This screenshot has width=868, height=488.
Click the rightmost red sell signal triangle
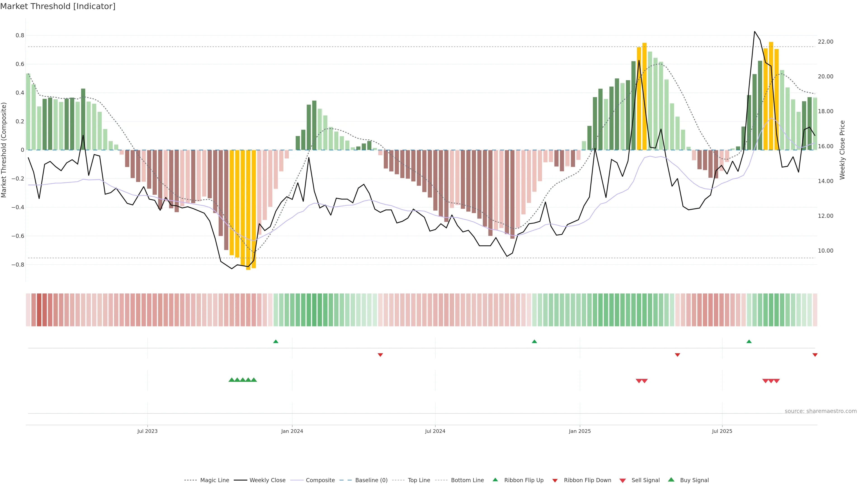coord(777,381)
